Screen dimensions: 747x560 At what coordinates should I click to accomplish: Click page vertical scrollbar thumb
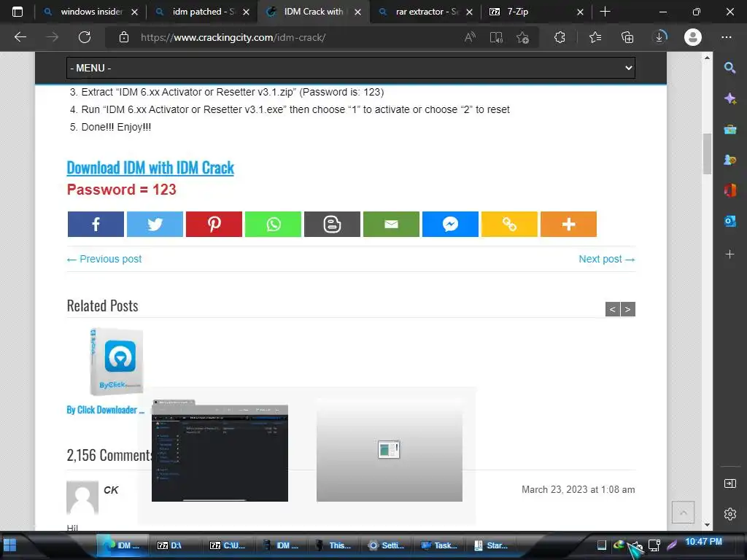click(x=707, y=154)
